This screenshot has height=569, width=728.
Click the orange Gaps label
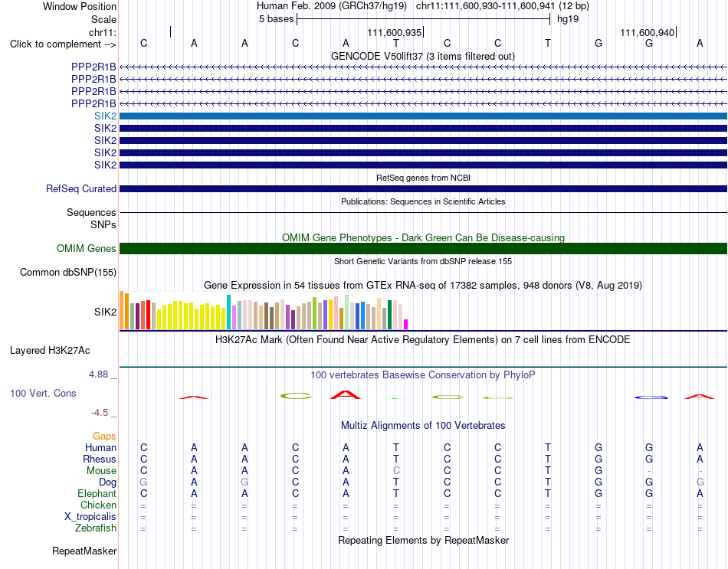[104, 437]
